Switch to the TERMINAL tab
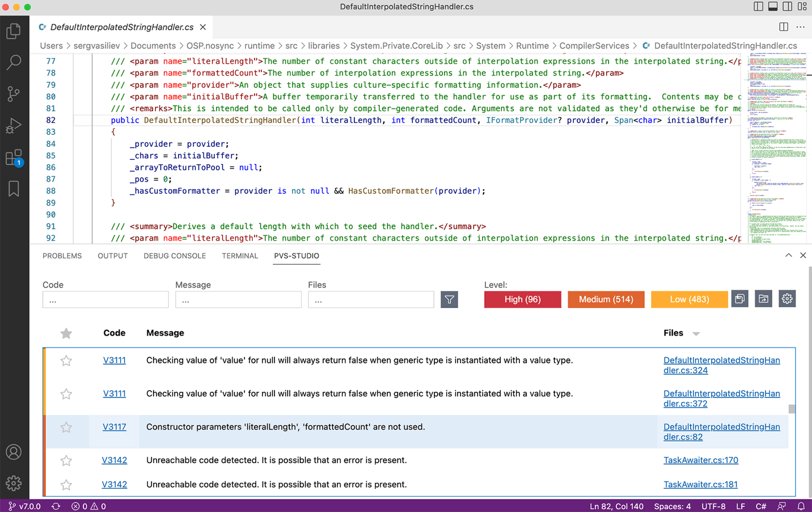 [240, 256]
